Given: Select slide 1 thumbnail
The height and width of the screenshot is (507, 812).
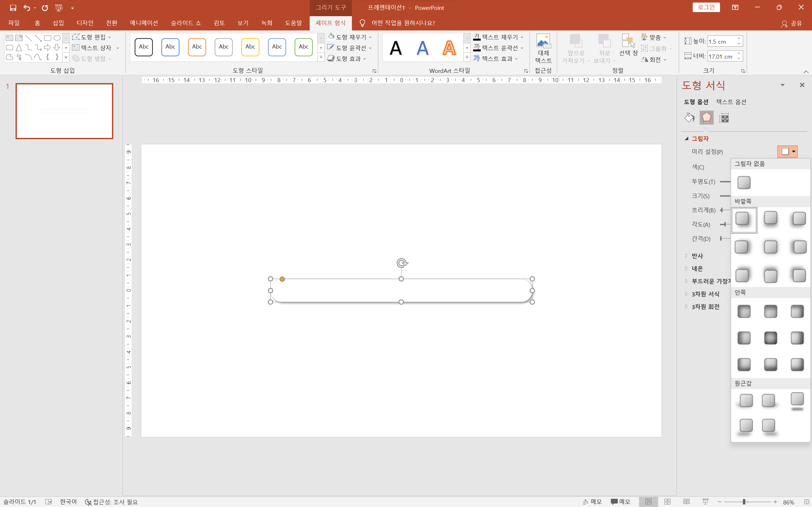Looking at the screenshot, I should pyautogui.click(x=64, y=111).
